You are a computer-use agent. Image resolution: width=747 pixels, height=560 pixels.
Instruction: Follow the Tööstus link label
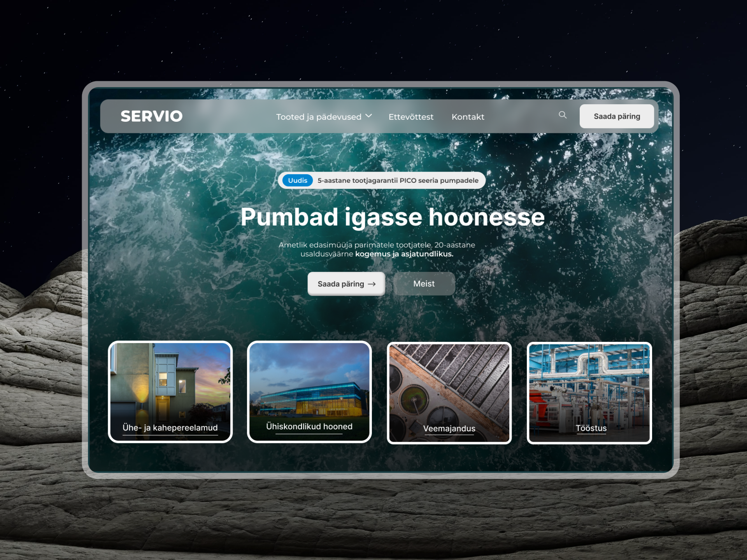[x=591, y=428]
